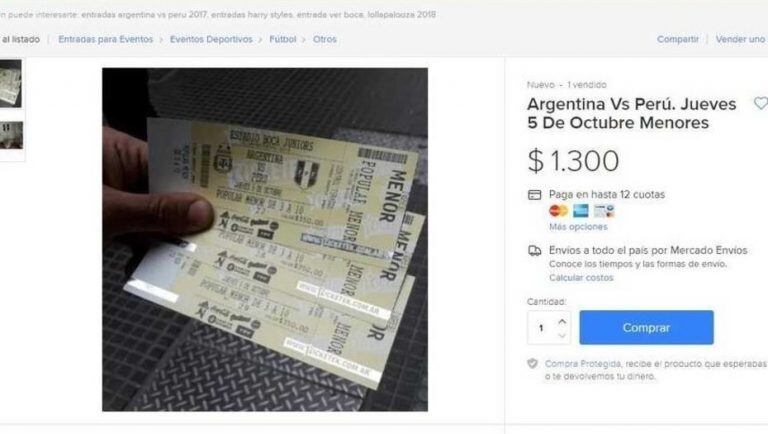This screenshot has width=768, height=434.
Task: Click the Cantidad quantity field
Action: (549, 328)
